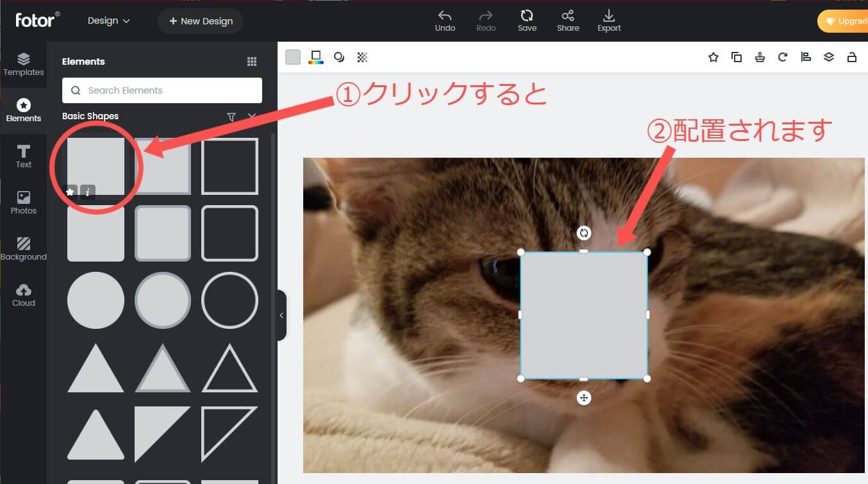Select the bordered filled circle shape
Viewport: 868px width, 484px height.
pos(163,300)
